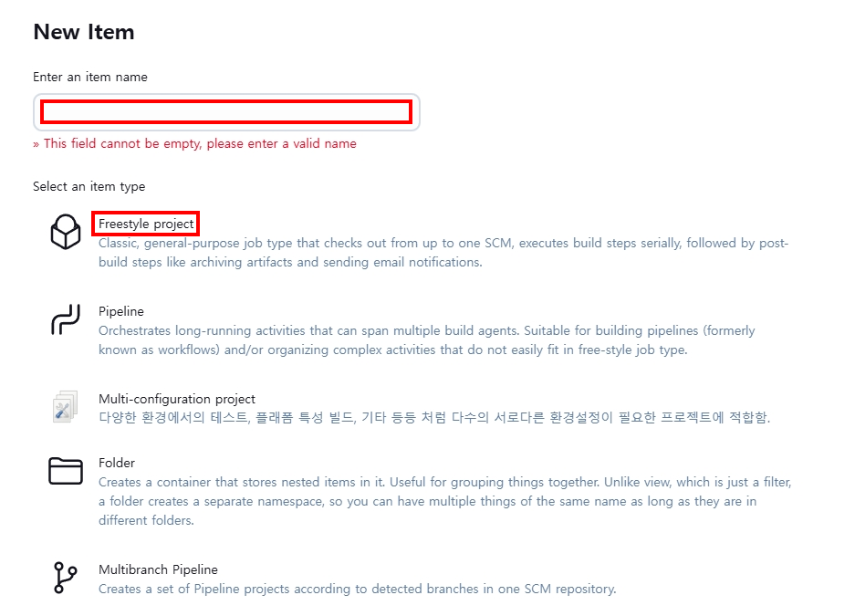Image resolution: width=855 pixels, height=616 pixels.
Task: Click the Pipeline description about orchestrating activities
Action: click(x=426, y=340)
